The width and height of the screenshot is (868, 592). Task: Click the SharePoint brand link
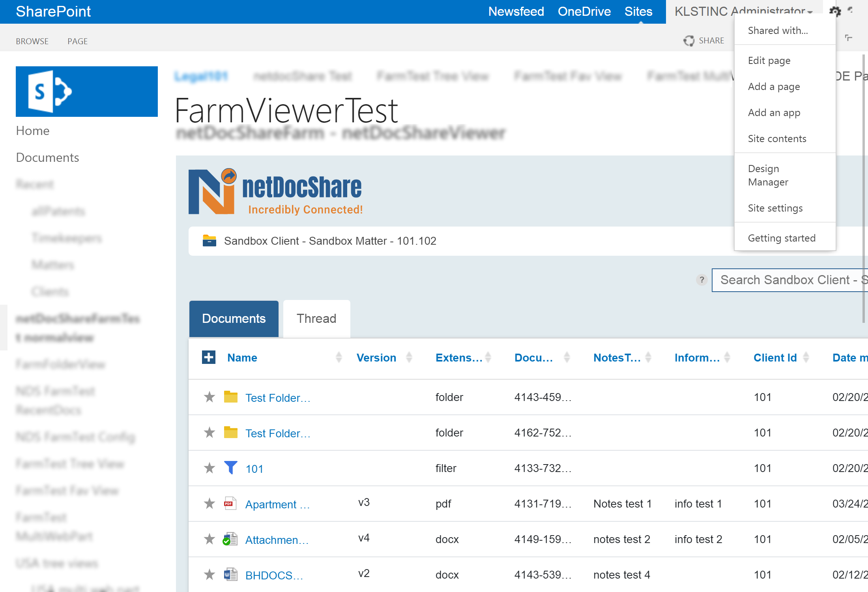53,11
